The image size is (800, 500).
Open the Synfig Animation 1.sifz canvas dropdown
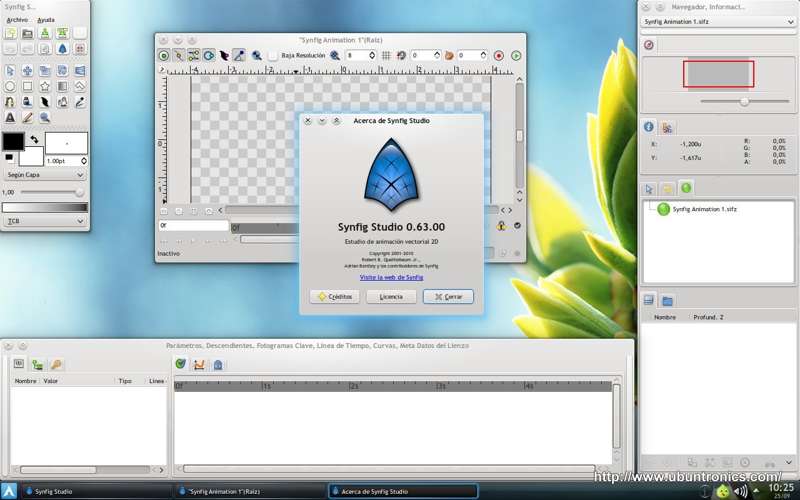pyautogui.click(x=717, y=22)
